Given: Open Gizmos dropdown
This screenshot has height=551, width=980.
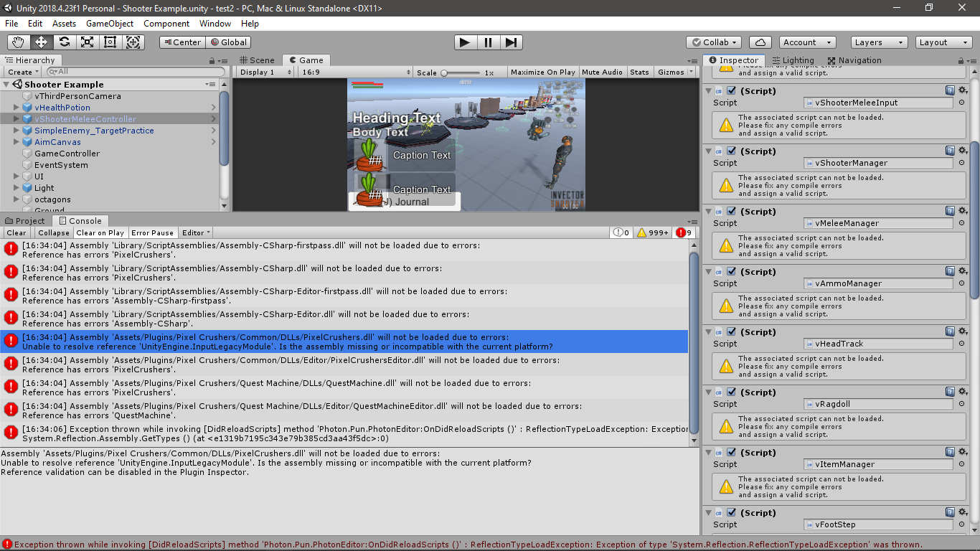Looking at the screenshot, I should click(675, 72).
